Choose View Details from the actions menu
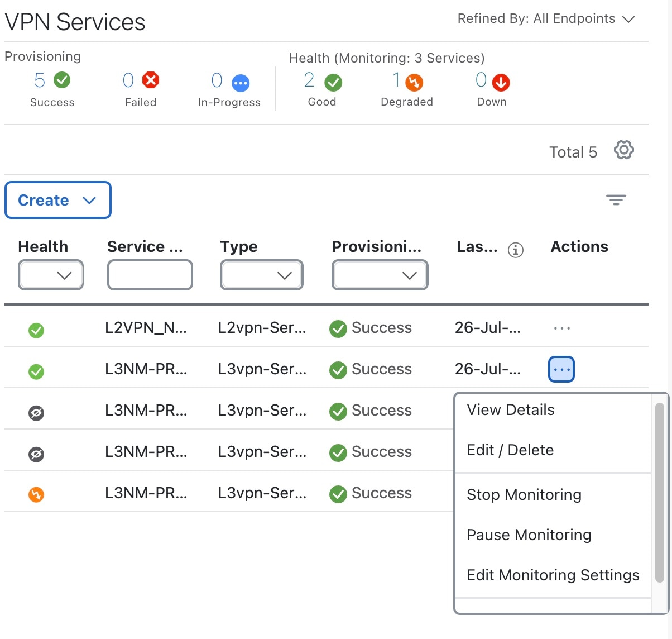 click(510, 409)
